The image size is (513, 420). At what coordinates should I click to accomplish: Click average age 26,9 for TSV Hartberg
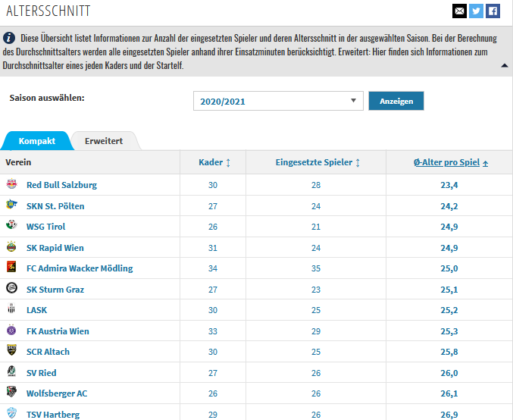pyautogui.click(x=449, y=415)
